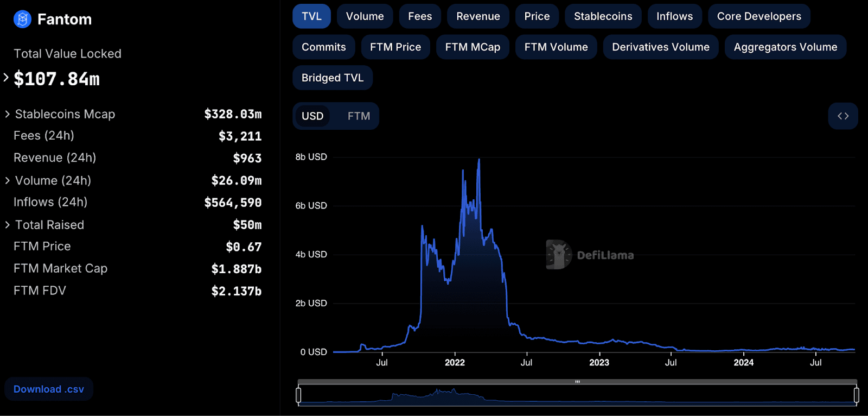Screen dimensions: 868x416
Task: Click the 2024 x-axis label
Action: tap(744, 363)
